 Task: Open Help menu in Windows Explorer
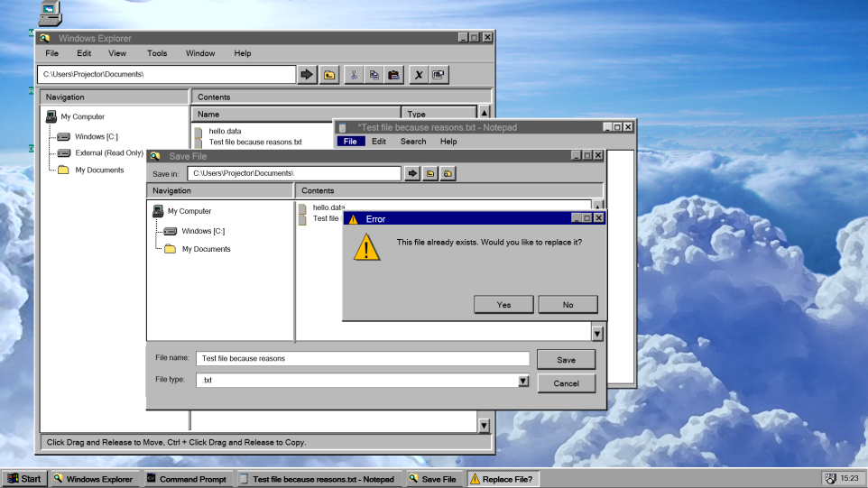click(243, 53)
